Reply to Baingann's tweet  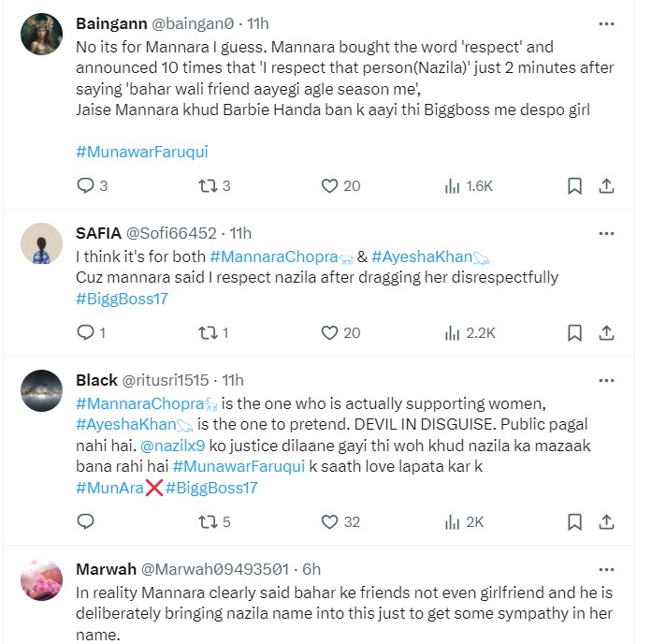pyautogui.click(x=84, y=186)
